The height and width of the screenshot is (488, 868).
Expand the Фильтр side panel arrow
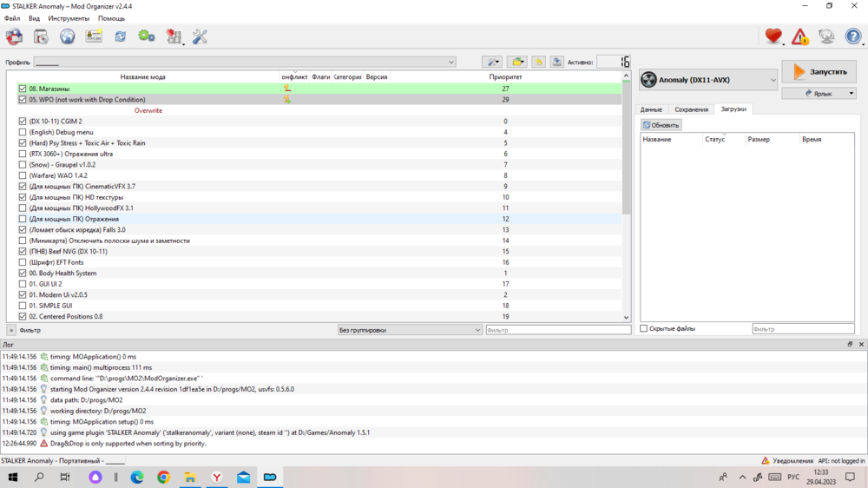tap(11, 330)
